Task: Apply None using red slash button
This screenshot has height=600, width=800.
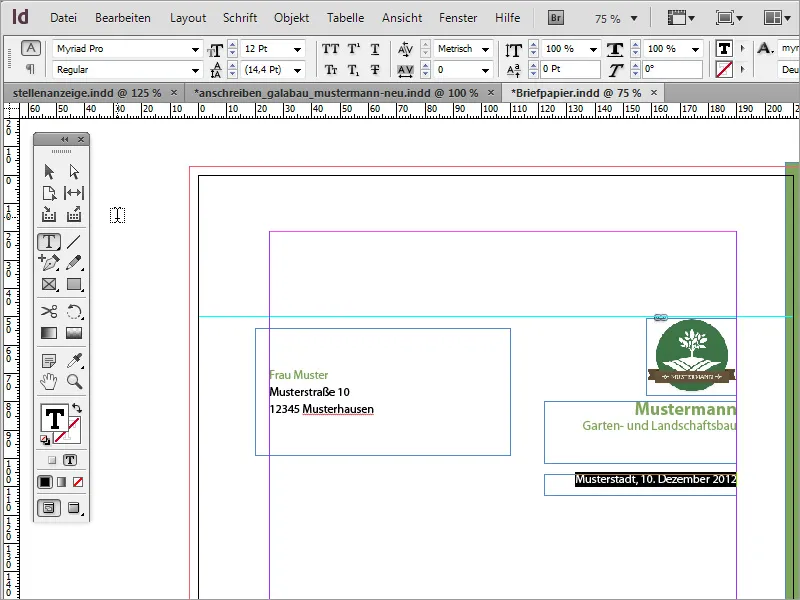Action: pyautogui.click(x=78, y=482)
